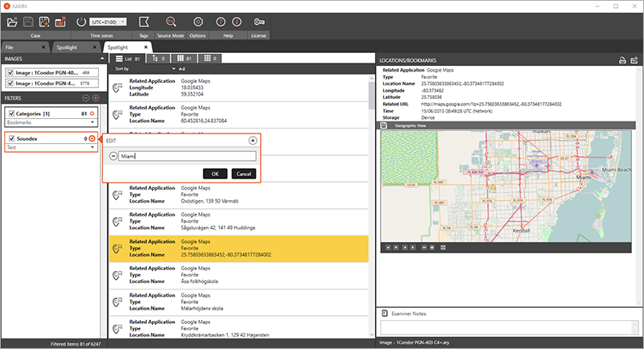
Task: Click the time zone power icon
Action: tap(81, 22)
